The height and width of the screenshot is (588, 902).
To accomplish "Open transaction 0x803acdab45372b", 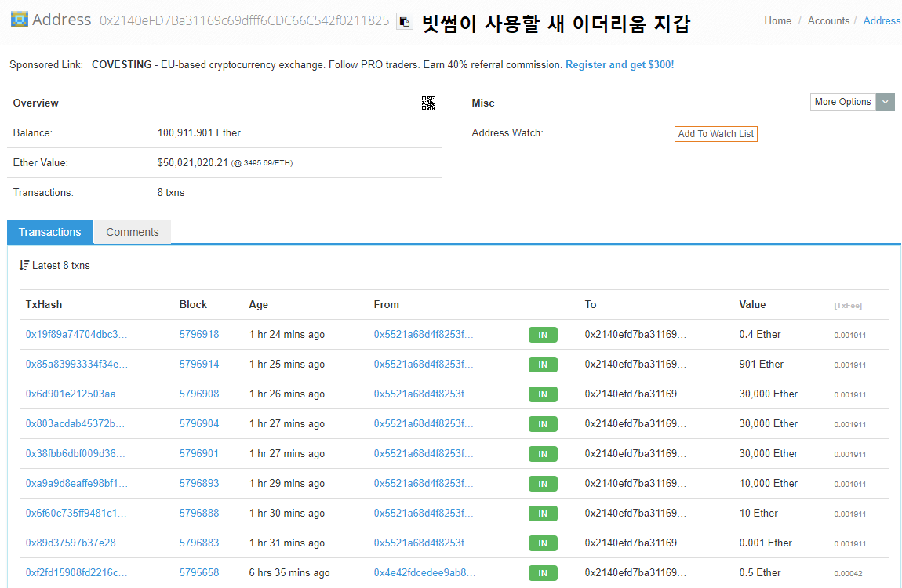I will [x=75, y=424].
